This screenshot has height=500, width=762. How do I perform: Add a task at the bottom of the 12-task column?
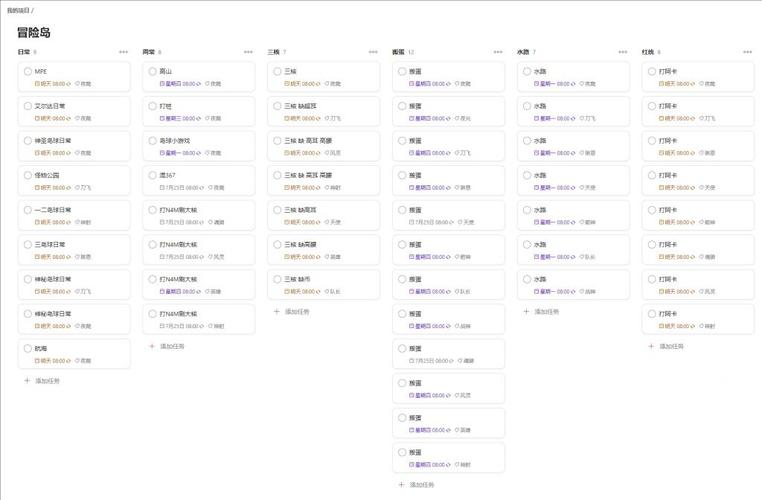pyautogui.click(x=416, y=485)
